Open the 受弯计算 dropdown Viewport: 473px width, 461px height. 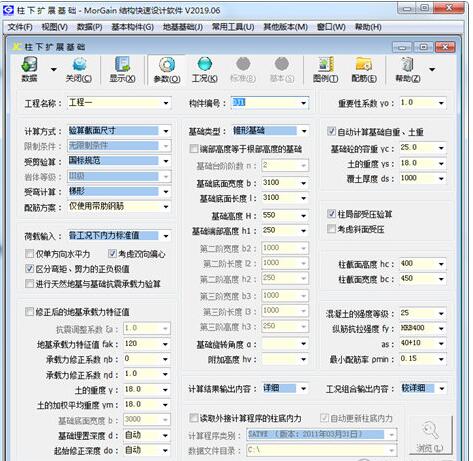(166, 192)
